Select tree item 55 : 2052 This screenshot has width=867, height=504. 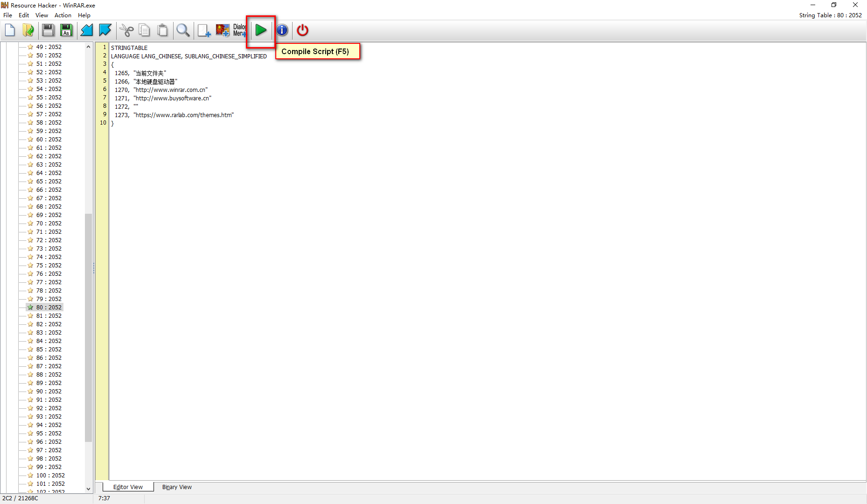click(49, 98)
